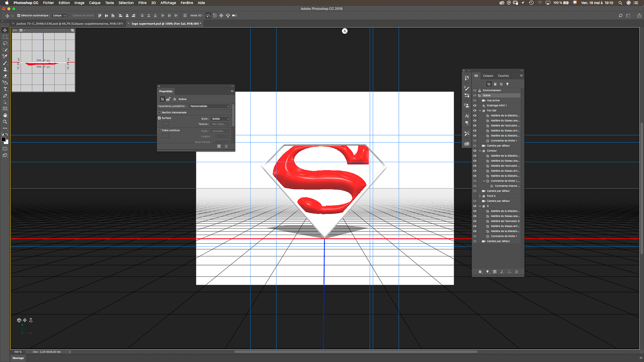
Task: Select the Hand tool
Action: (5, 115)
